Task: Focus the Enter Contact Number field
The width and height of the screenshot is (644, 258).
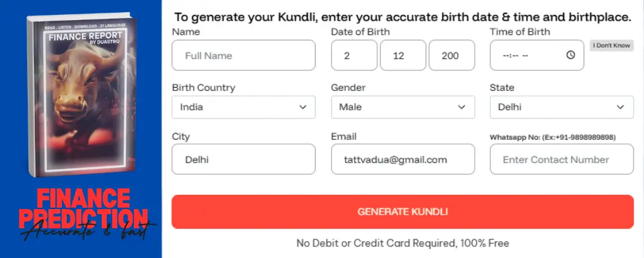Action: coord(562,159)
